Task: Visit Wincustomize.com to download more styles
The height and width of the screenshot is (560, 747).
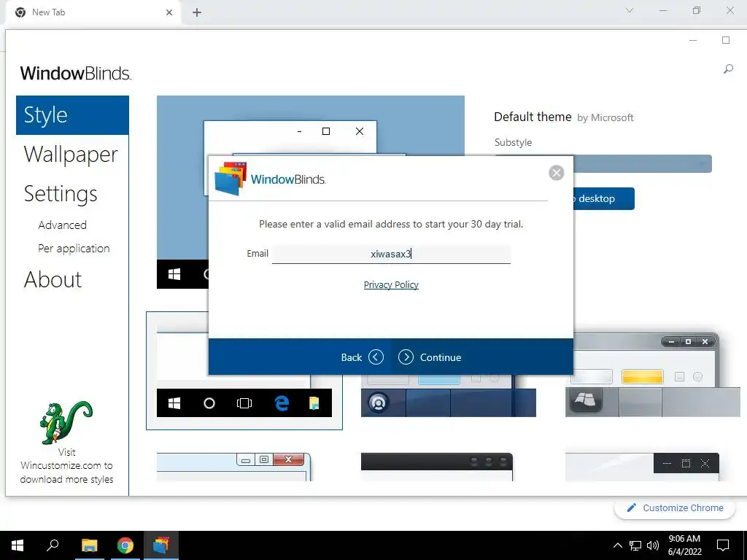Action: click(x=66, y=466)
